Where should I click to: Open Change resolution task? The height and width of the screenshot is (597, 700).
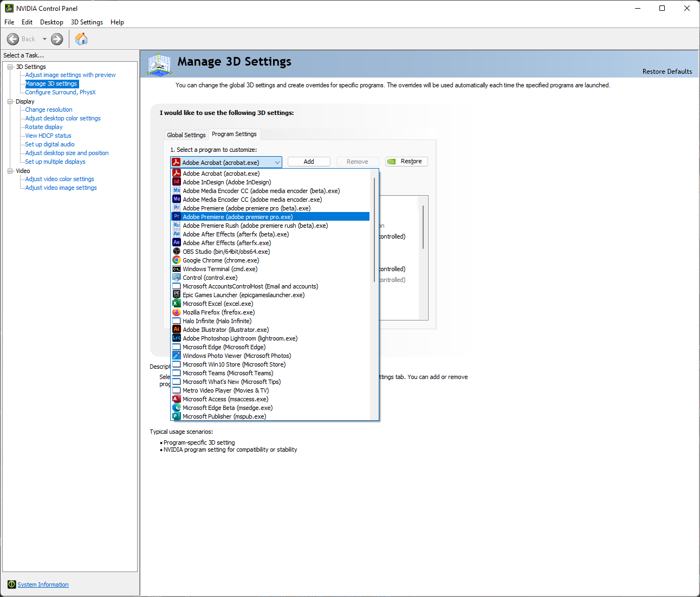pos(49,110)
